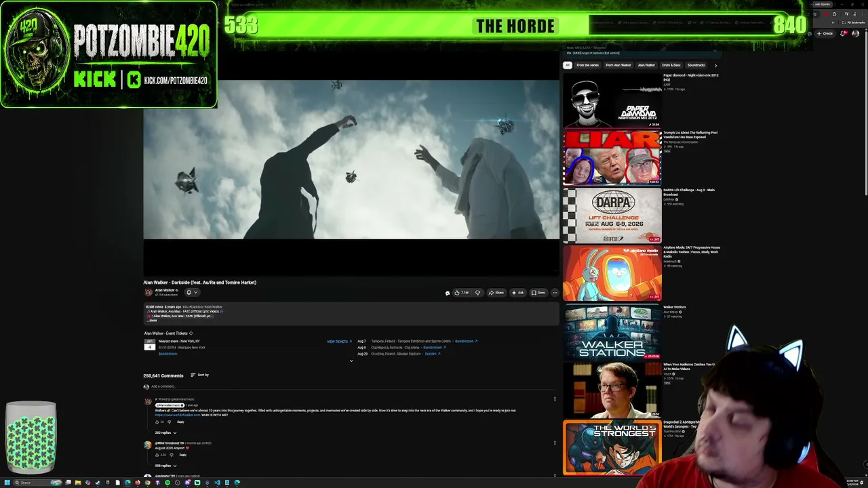Open Firefox from the taskbar
The height and width of the screenshot is (488, 868).
pyautogui.click(x=138, y=483)
